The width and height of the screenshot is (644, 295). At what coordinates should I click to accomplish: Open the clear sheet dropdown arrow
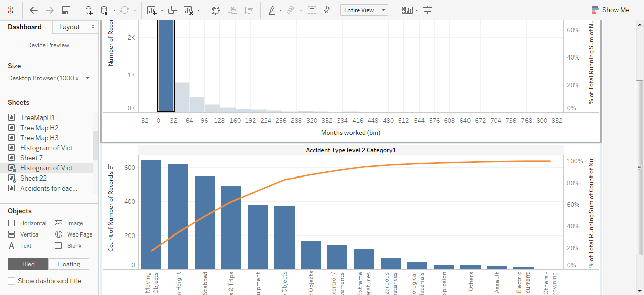pyautogui.click(x=198, y=10)
